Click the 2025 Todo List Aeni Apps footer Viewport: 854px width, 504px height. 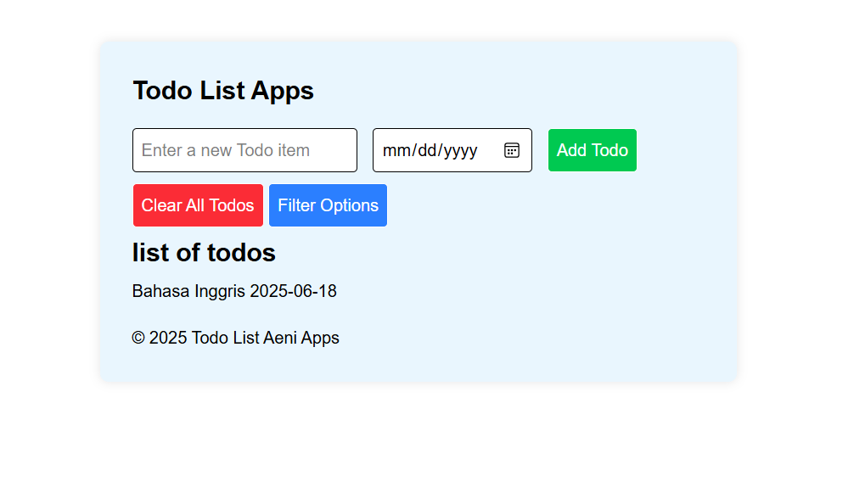[x=236, y=338]
